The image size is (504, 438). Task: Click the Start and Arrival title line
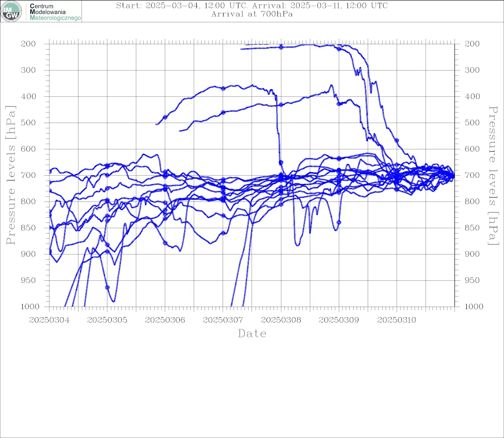[252, 5]
